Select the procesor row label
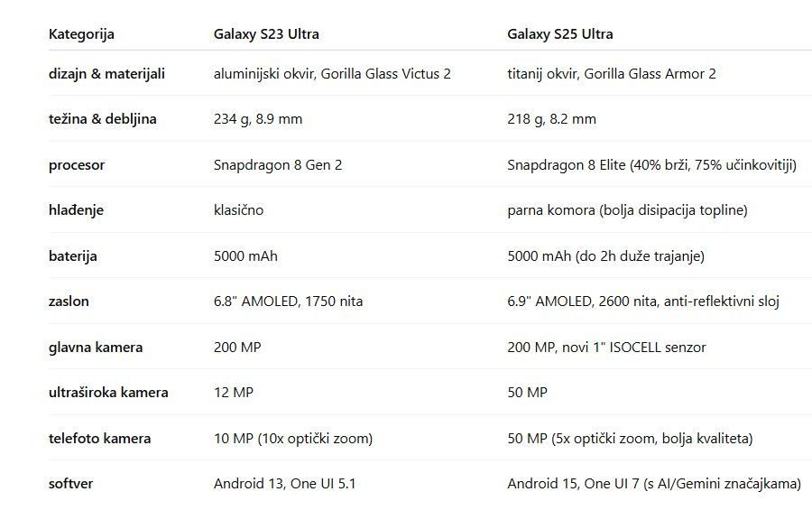Image resolution: width=812 pixels, height=529 pixels. 77,165
